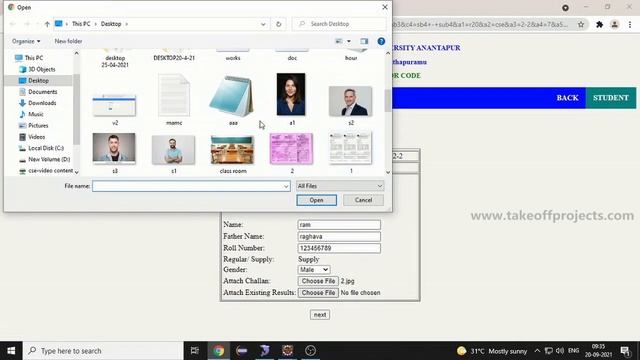Screen dimensions: 640x360
Task: Open the notification center icon
Action: click(625, 351)
